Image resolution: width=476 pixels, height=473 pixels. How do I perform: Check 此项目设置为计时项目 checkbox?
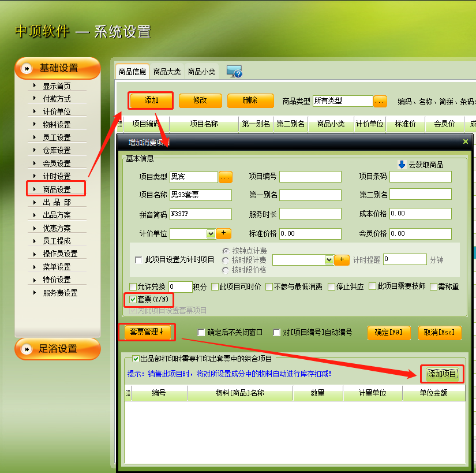tap(138, 260)
